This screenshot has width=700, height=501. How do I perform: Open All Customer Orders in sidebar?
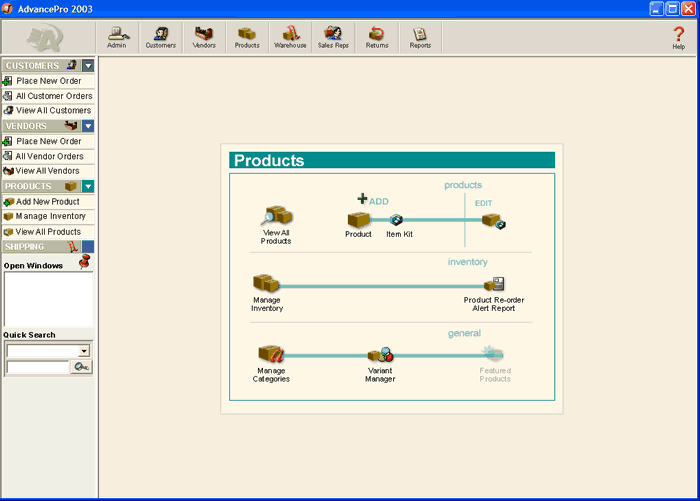point(48,96)
